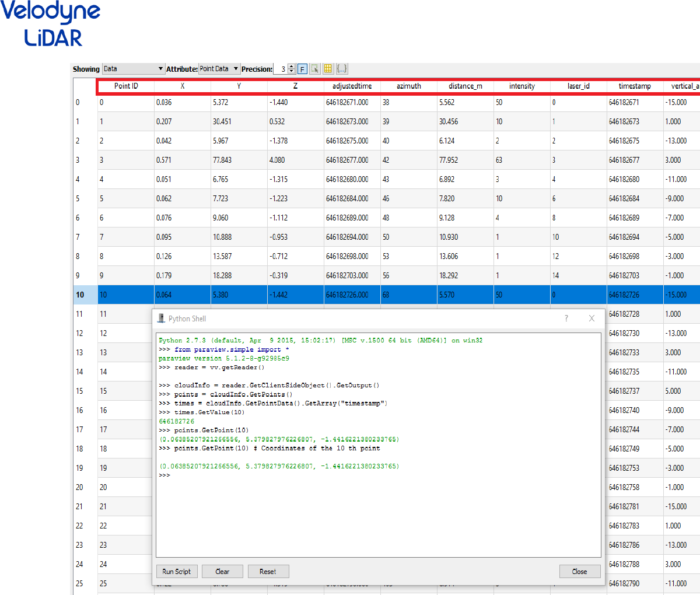Click the Run Script button
Viewport: 700px width, 595px height.
click(x=177, y=572)
